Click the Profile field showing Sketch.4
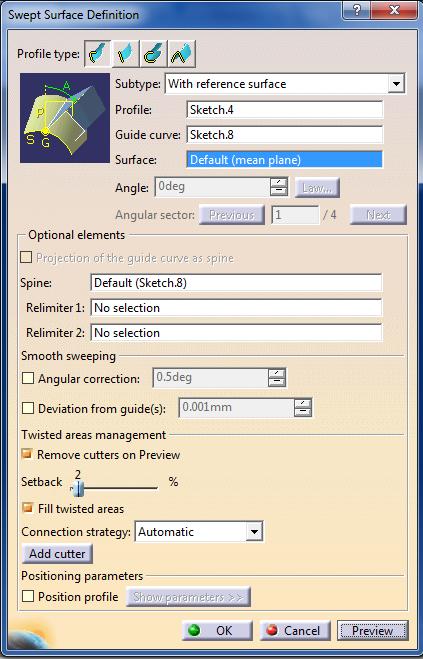The height and width of the screenshot is (659, 423). point(285,110)
